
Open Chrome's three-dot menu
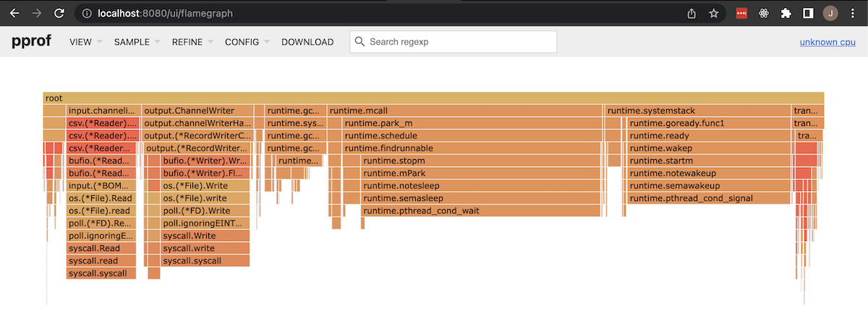[x=854, y=13]
